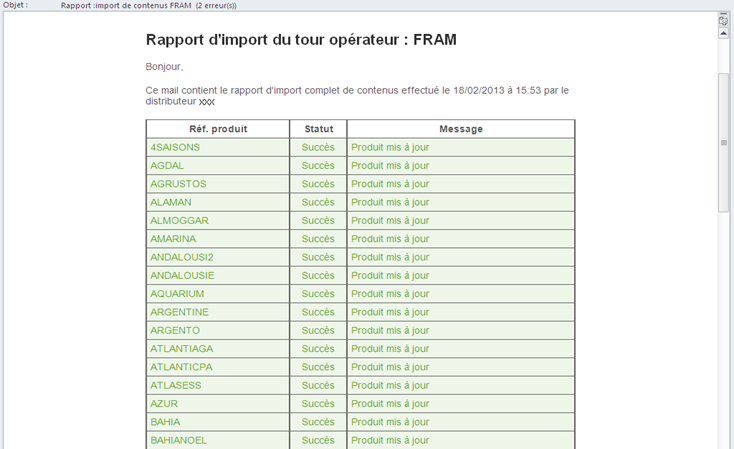This screenshot has height=449, width=734.
Task: Click the report title mentioning FRAM
Action: click(x=301, y=40)
